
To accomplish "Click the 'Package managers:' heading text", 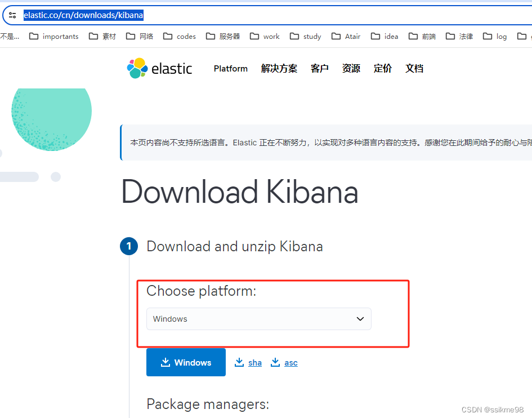I will 208,404.
